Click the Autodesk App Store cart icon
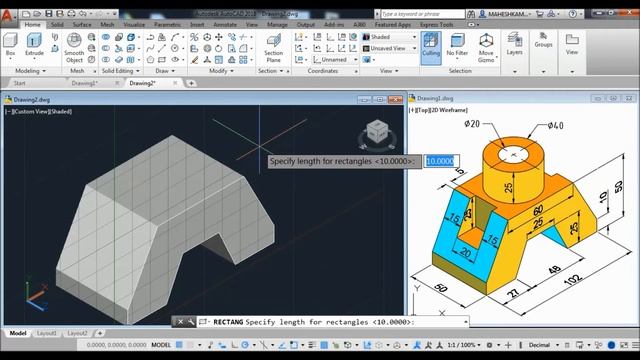Image resolution: width=640 pixels, height=360 pixels. (x=540, y=14)
